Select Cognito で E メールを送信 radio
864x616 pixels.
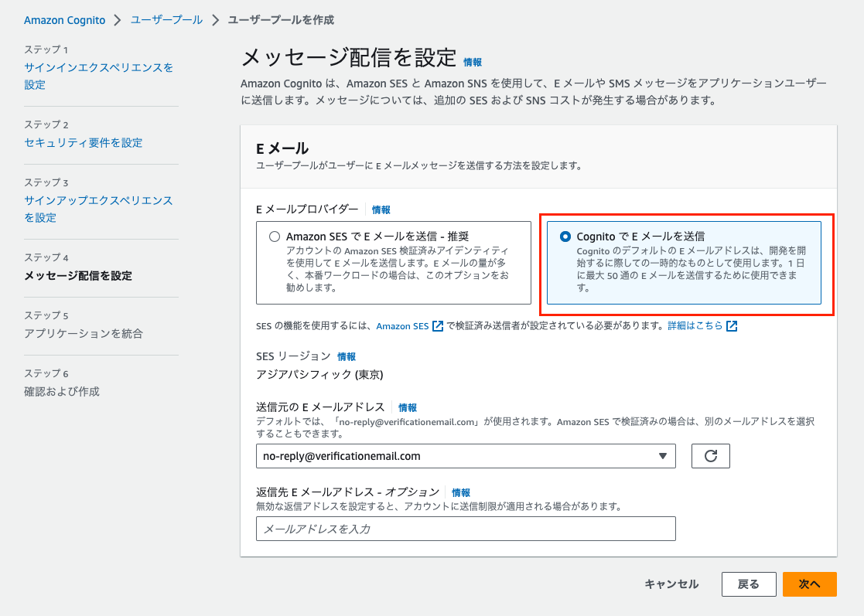click(x=565, y=237)
